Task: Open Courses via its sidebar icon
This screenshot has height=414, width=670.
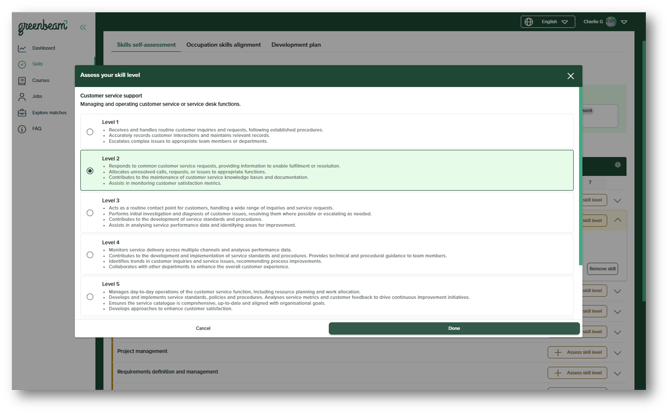Action: point(22,80)
